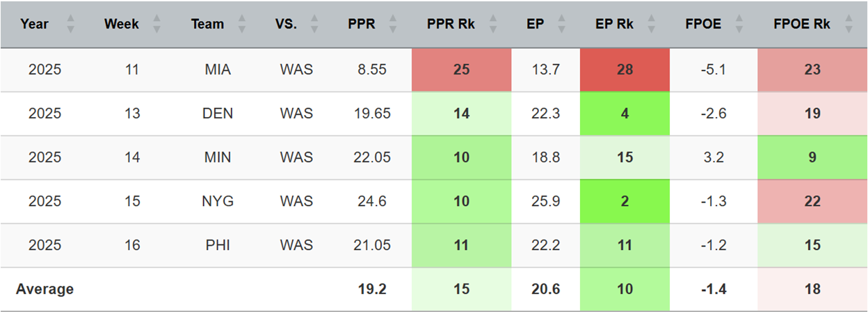Screen dimensions: 868x312
Task: Click the PPR Rk sort arrows
Action: (x=490, y=24)
